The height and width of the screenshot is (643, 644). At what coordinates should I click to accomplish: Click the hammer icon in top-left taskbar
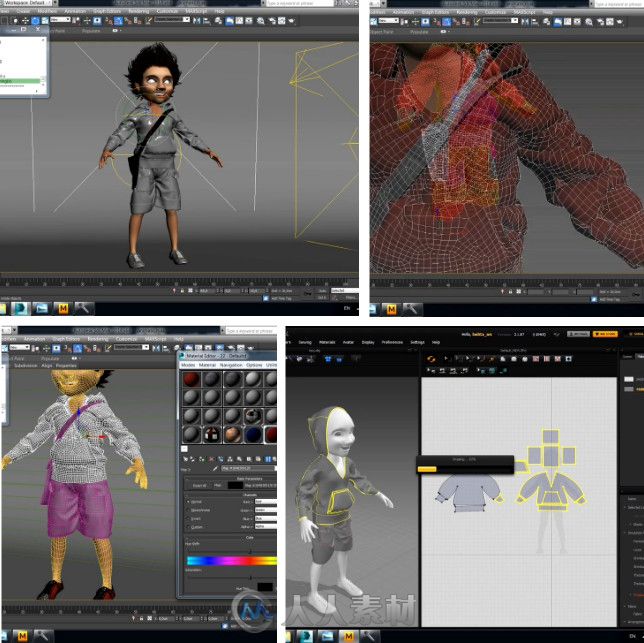[83, 308]
